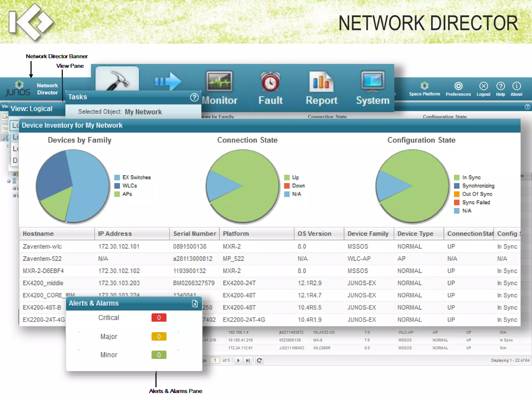The height and width of the screenshot is (399, 532).
Task: Click the My Network selected object text
Action: [x=143, y=112]
